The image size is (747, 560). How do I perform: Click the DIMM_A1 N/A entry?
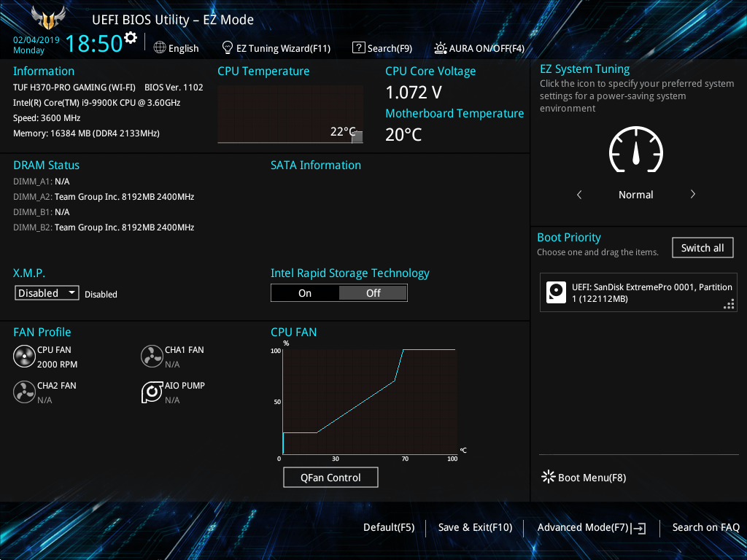(42, 182)
